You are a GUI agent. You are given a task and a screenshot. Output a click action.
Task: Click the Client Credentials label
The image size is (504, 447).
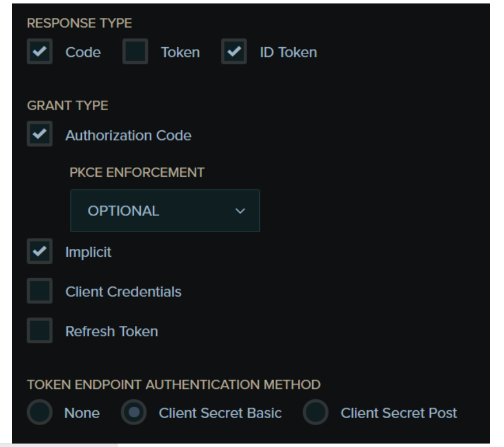click(123, 292)
